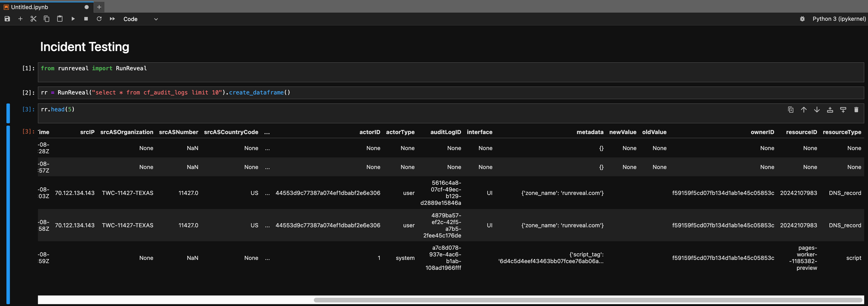Open the Code cell type dropdown
This screenshot has height=306, width=868.
[x=141, y=19]
